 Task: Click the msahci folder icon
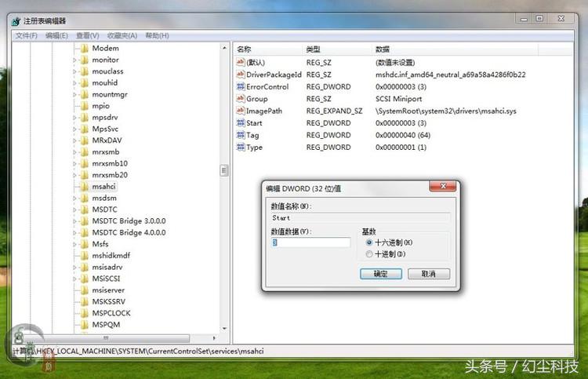(x=85, y=187)
